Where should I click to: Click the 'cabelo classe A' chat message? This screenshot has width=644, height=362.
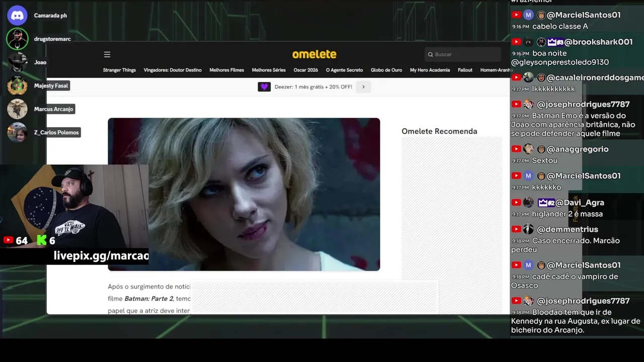pyautogui.click(x=560, y=27)
